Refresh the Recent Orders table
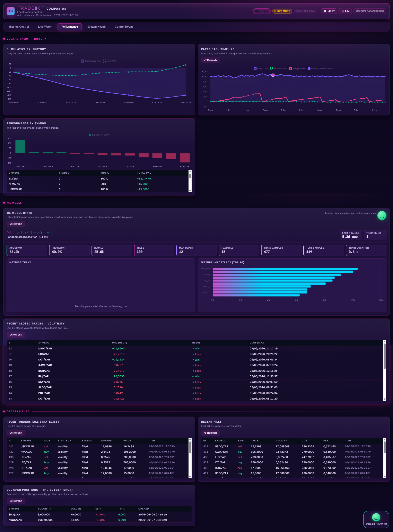The width and height of the screenshot is (393, 532). tap(16, 433)
